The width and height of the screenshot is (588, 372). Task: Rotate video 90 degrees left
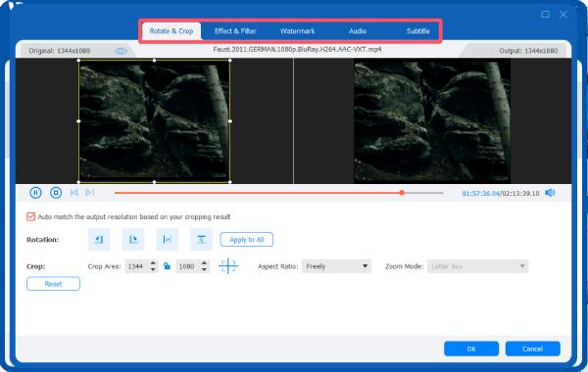(99, 240)
